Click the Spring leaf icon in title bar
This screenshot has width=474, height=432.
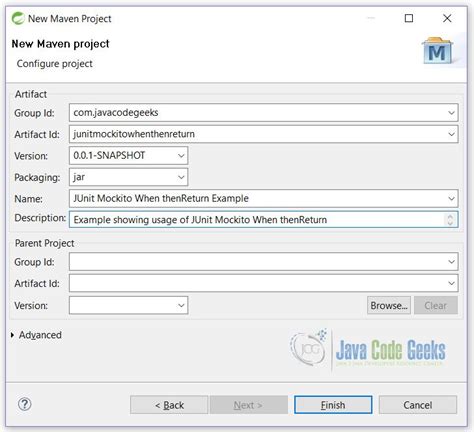pos(18,18)
